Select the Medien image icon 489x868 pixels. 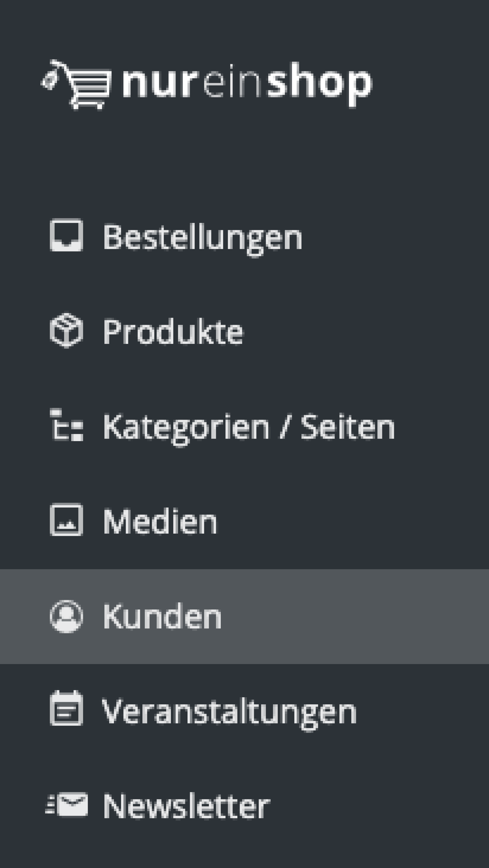[66, 521]
